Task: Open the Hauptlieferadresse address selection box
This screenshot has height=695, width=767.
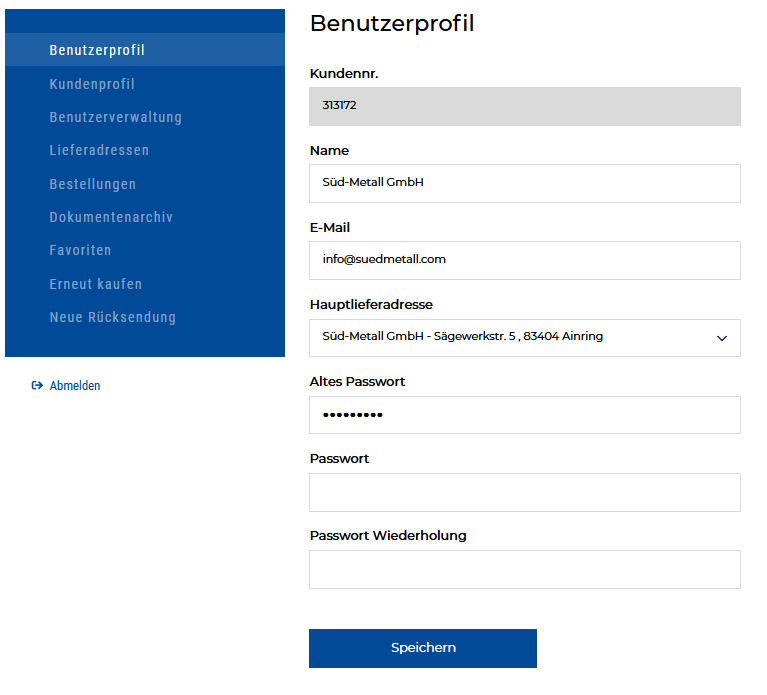Action: [510, 338]
